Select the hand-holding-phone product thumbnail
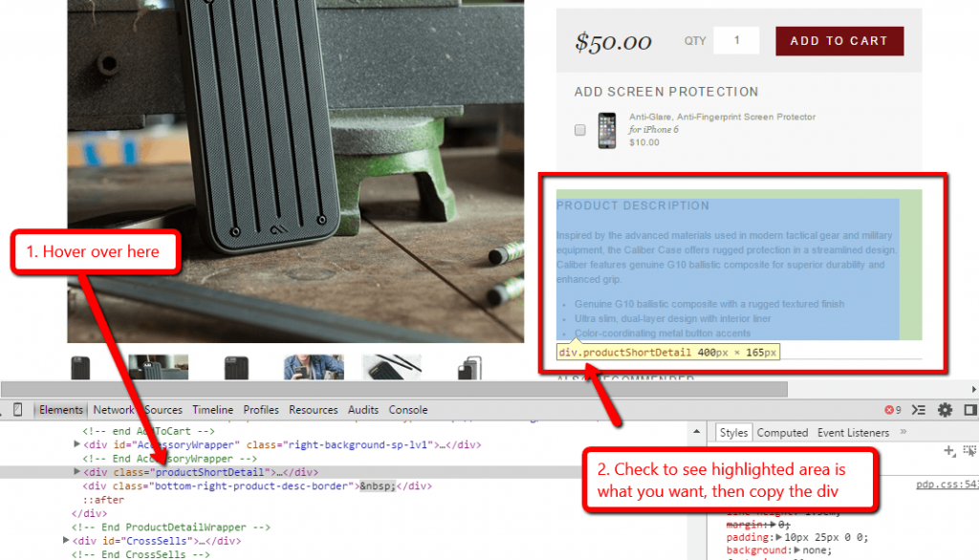Image resolution: width=979 pixels, height=560 pixels. coord(314,368)
